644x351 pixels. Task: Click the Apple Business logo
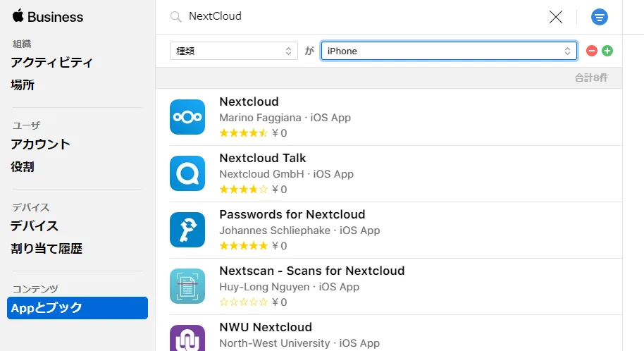[x=47, y=17]
